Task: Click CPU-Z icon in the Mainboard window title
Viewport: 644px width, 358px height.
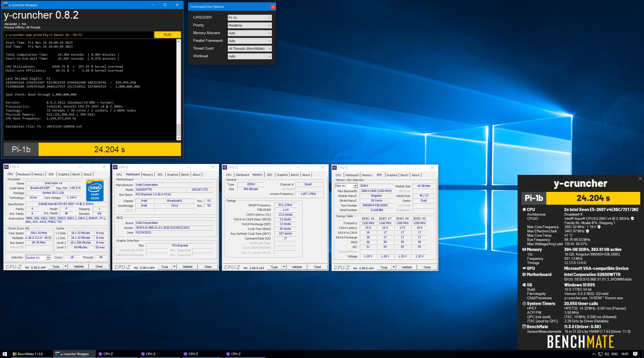Action: tap(115, 167)
